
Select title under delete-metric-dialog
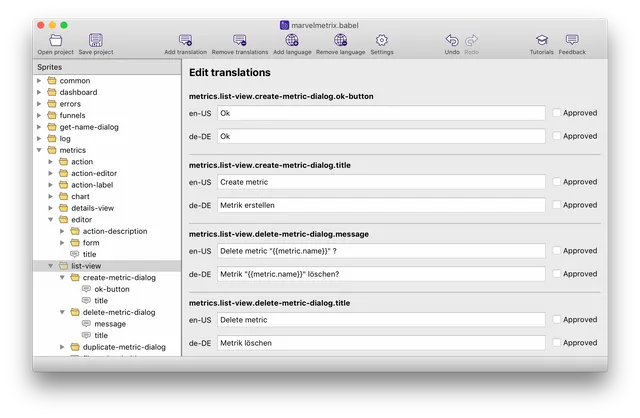point(107,335)
